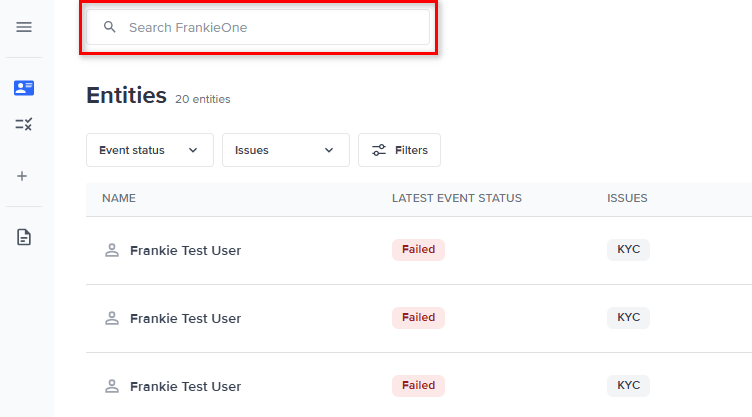
Task: Open the Entities ID card sidebar icon
Action: coord(24,88)
